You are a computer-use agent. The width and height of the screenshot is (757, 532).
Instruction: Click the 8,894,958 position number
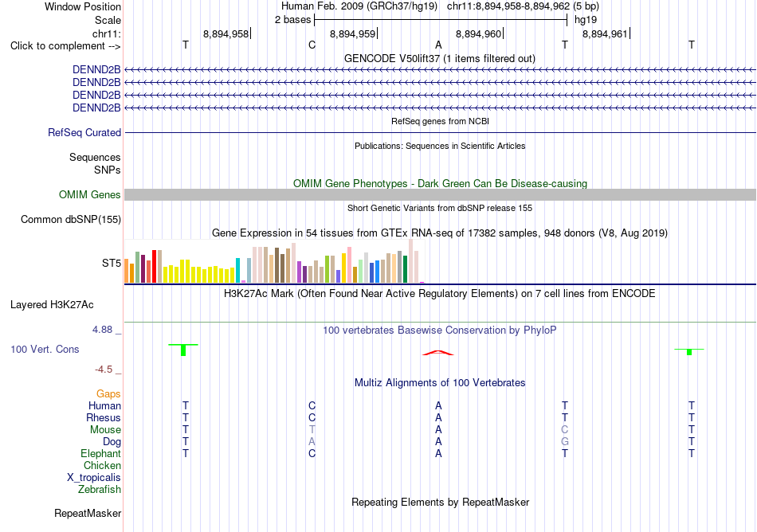[x=226, y=33]
